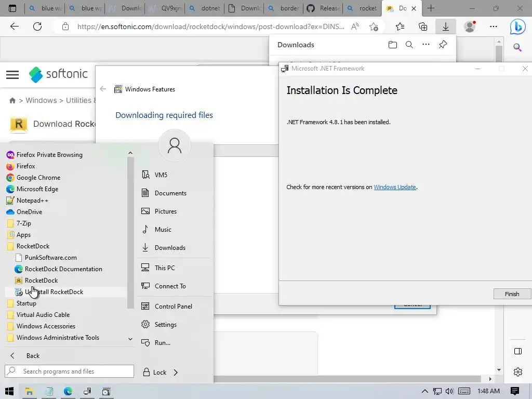Open the Run... dialog
The height and width of the screenshot is (399, 532).
coord(156,343)
